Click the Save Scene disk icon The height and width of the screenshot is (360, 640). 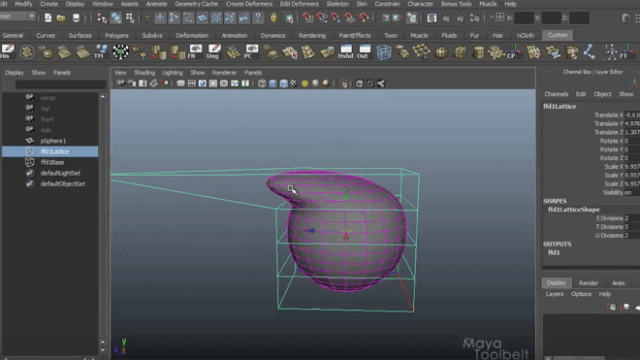(76, 18)
